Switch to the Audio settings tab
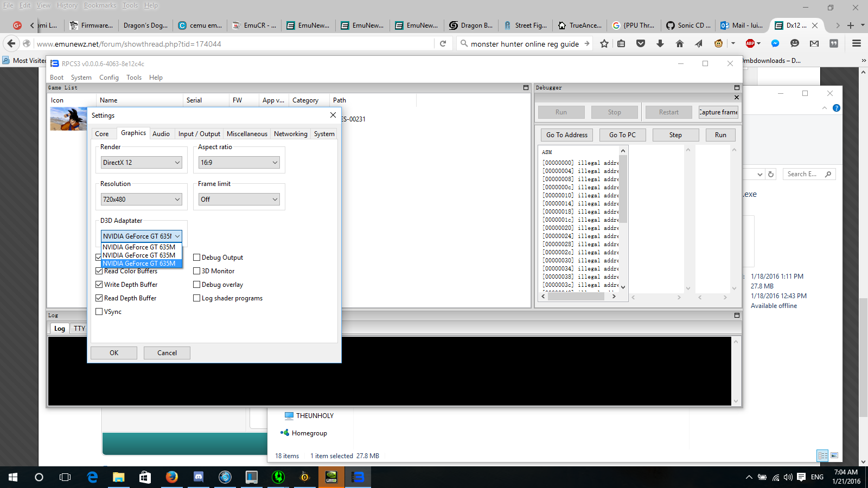Screen dimensions: 868x488 161,134
